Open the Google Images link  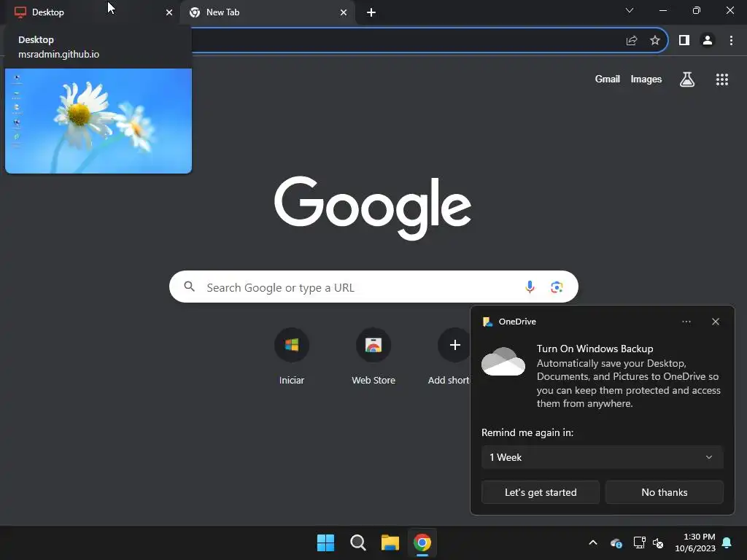pyautogui.click(x=646, y=79)
